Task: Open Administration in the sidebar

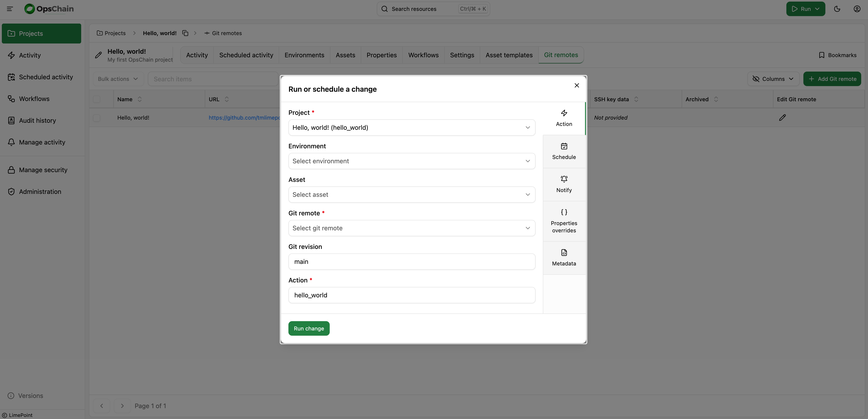Action: pos(41,192)
